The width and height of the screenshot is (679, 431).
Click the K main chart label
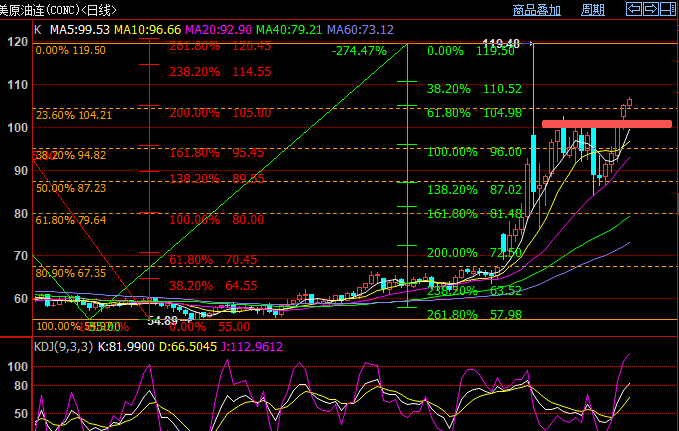pyautogui.click(x=38, y=30)
